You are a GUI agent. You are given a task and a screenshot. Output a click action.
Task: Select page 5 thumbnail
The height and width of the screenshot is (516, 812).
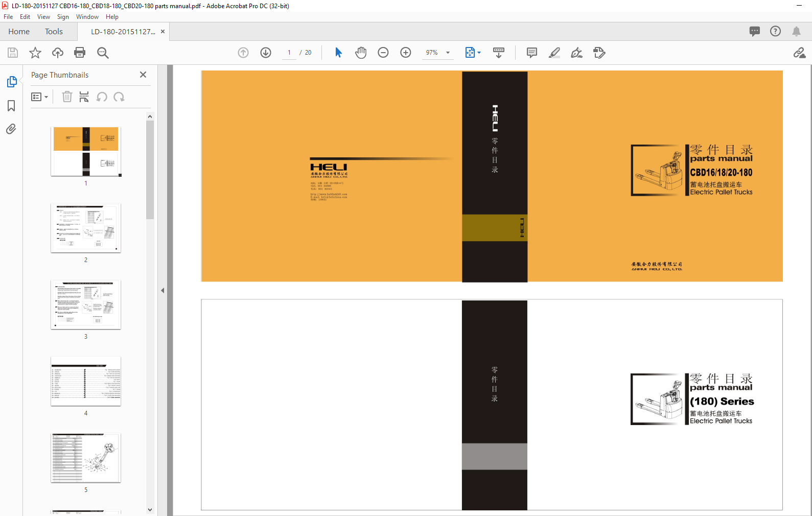click(x=86, y=458)
